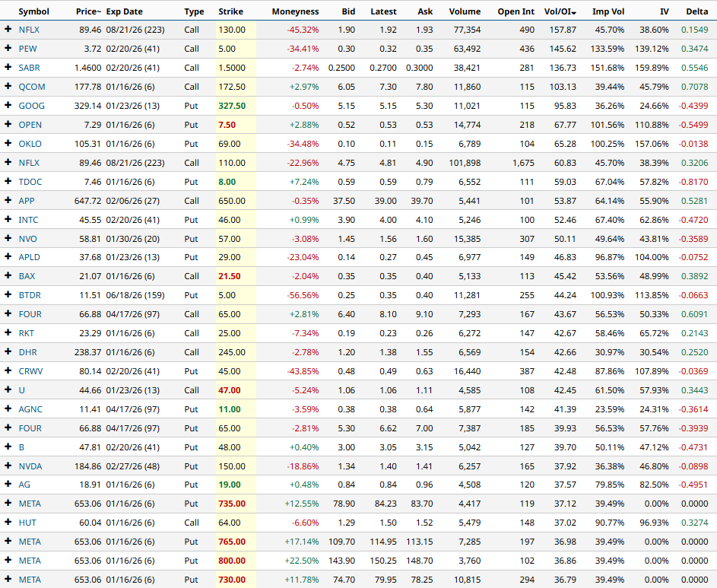Sort by the Exp Date column header
Image resolution: width=717 pixels, height=588 pixels.
click(x=125, y=11)
